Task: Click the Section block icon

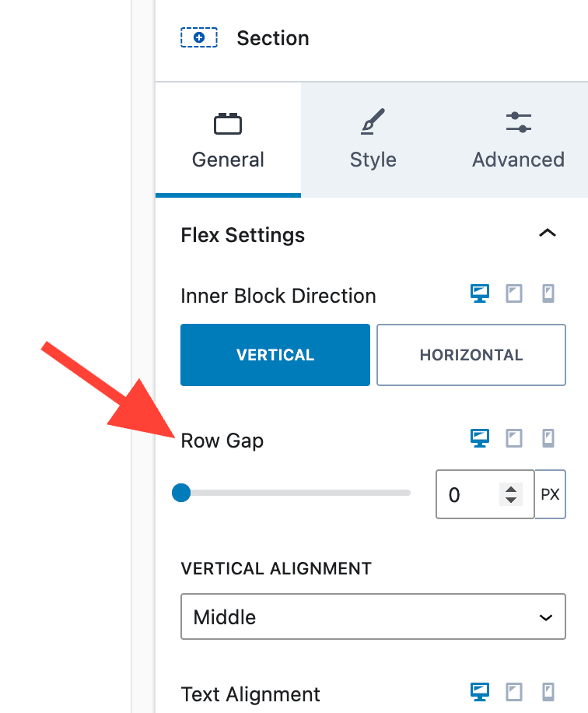Action: pyautogui.click(x=198, y=37)
